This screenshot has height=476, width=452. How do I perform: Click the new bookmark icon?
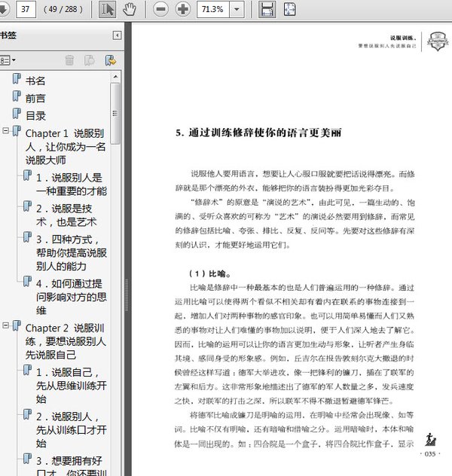pyautogui.click(x=90, y=60)
